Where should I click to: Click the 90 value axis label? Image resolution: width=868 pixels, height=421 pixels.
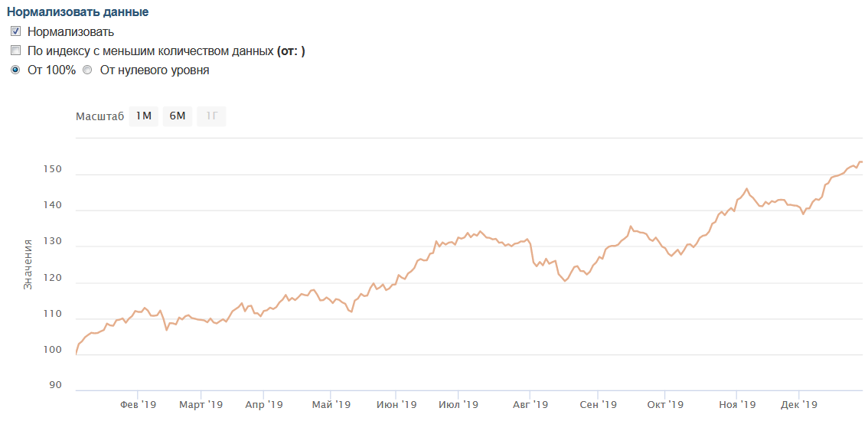55,385
